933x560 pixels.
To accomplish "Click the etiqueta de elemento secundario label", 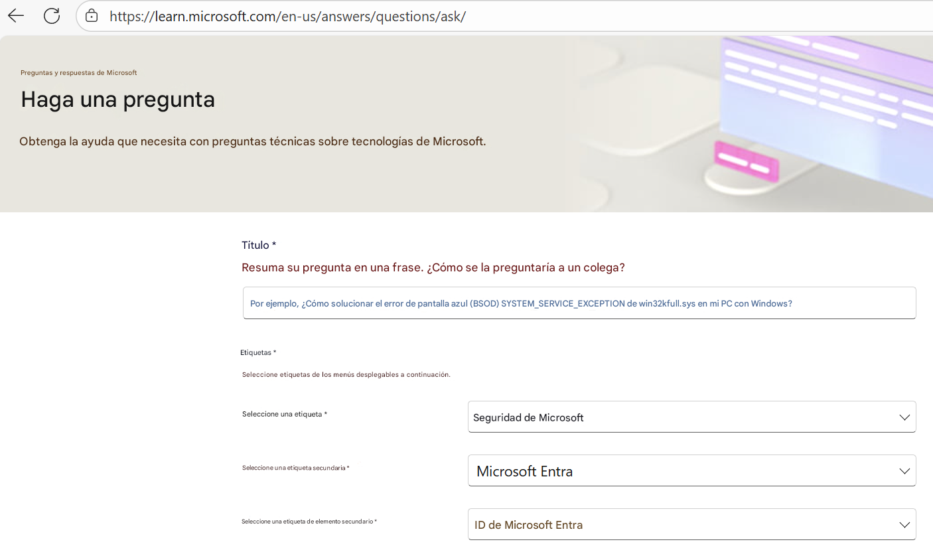I will [x=309, y=522].
